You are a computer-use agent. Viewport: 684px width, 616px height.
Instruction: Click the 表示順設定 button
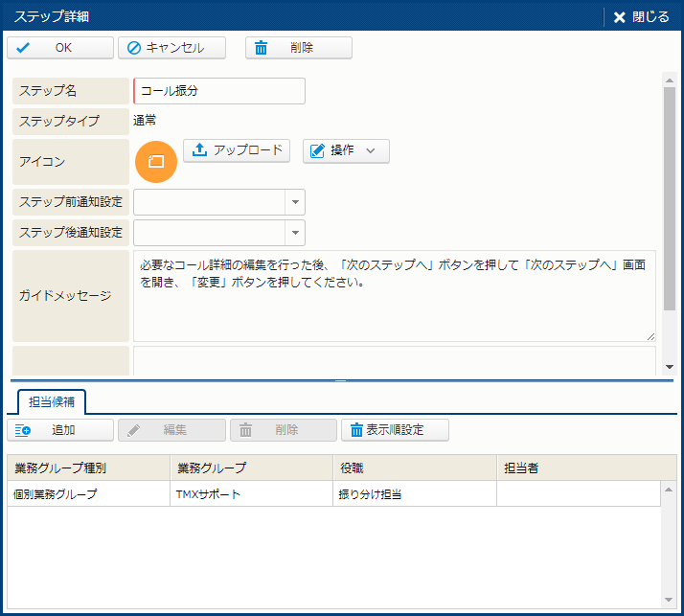395,430
